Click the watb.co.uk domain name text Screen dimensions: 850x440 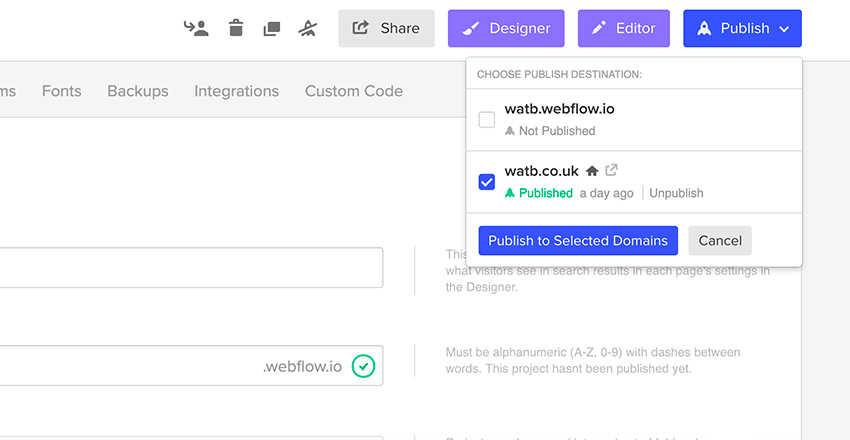click(x=542, y=171)
